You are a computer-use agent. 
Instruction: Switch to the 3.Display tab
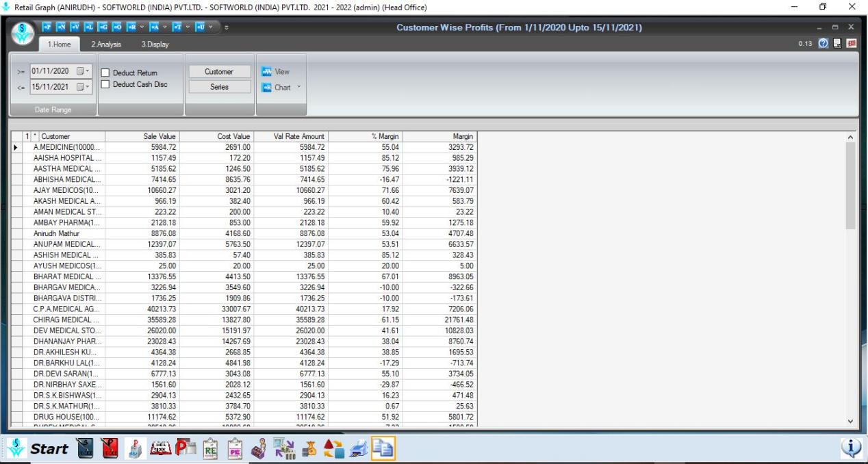pyautogui.click(x=155, y=44)
